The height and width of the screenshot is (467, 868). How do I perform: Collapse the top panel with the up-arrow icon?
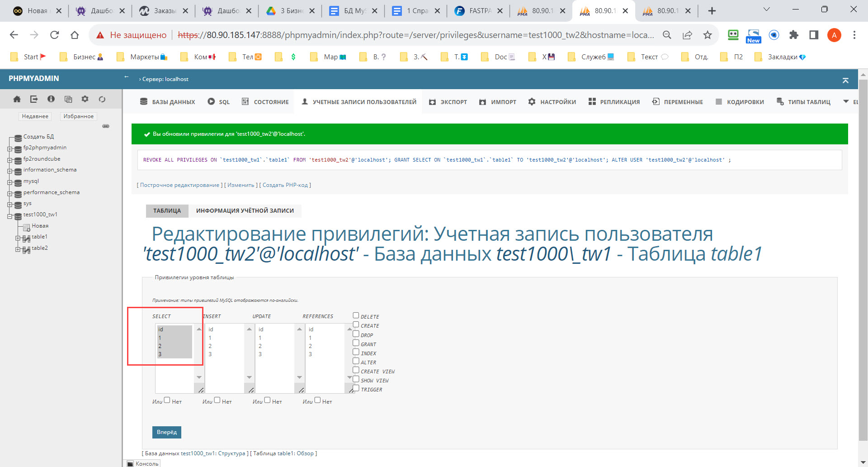pos(845,80)
